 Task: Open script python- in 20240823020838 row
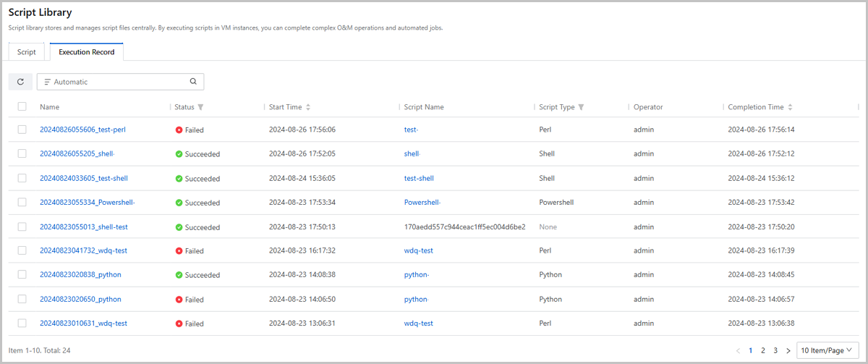coord(417,275)
